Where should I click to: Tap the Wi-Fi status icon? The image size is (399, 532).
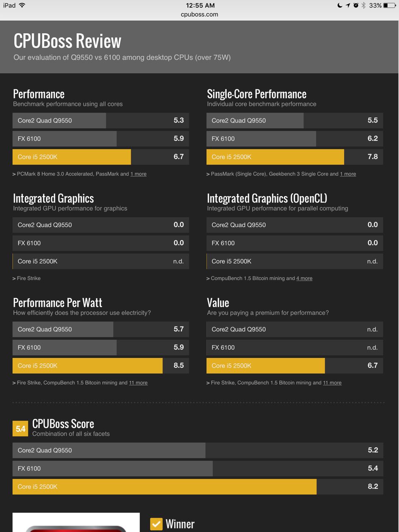tap(22, 5)
